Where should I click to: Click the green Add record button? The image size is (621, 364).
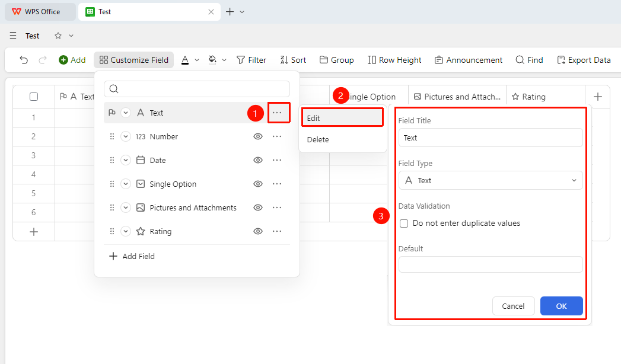click(72, 60)
